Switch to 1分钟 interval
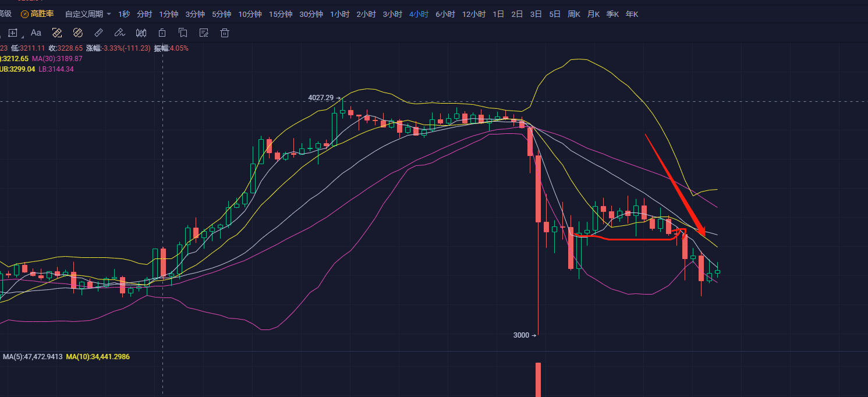 point(169,14)
